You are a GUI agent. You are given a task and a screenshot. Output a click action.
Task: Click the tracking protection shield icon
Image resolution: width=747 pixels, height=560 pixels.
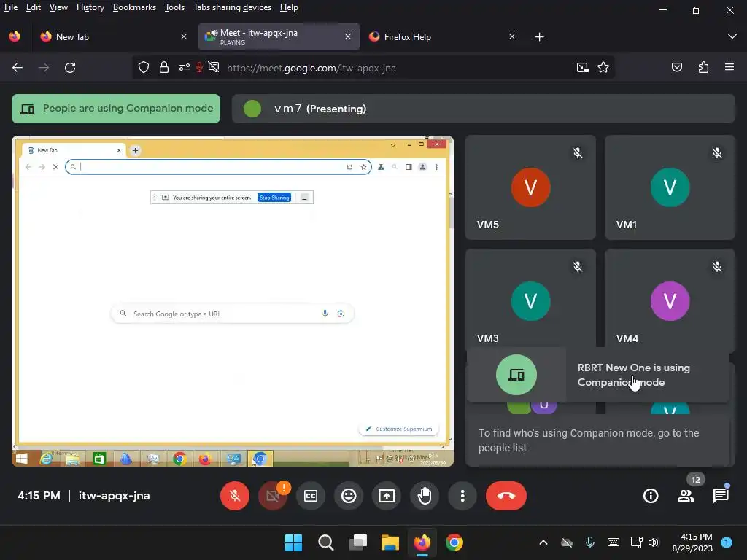tap(144, 68)
